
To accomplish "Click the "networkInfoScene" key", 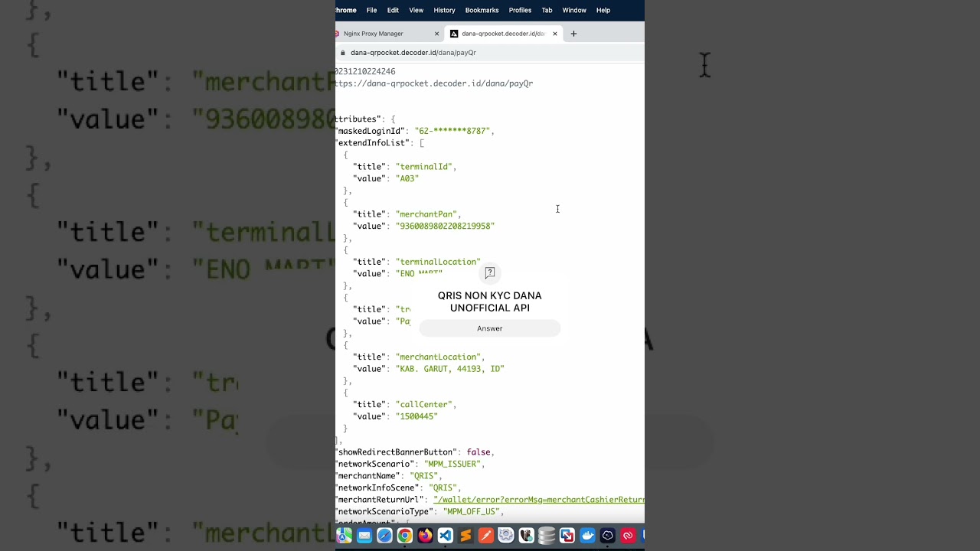I will pyautogui.click(x=377, y=487).
